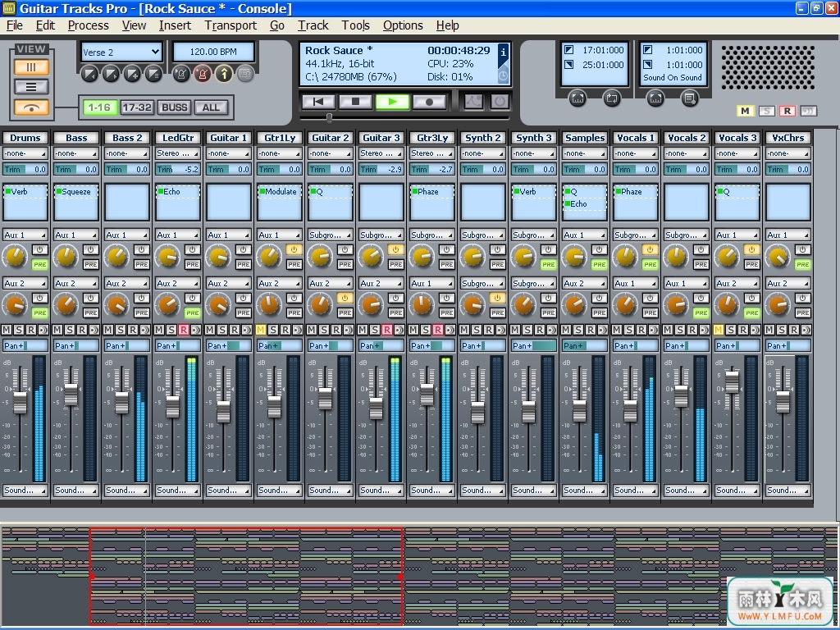This screenshot has width=840, height=630.
Task: Disarm recording on the LedGtr track
Action: [184, 330]
